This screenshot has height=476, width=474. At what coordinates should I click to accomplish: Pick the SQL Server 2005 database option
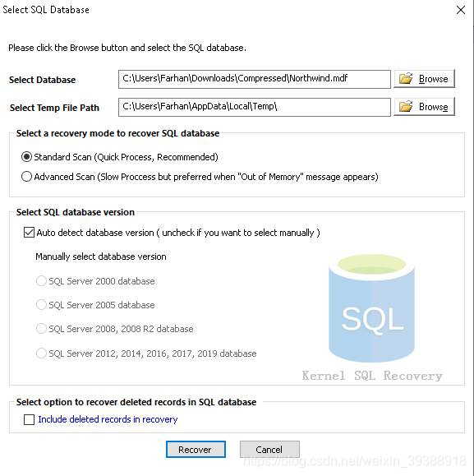41,304
